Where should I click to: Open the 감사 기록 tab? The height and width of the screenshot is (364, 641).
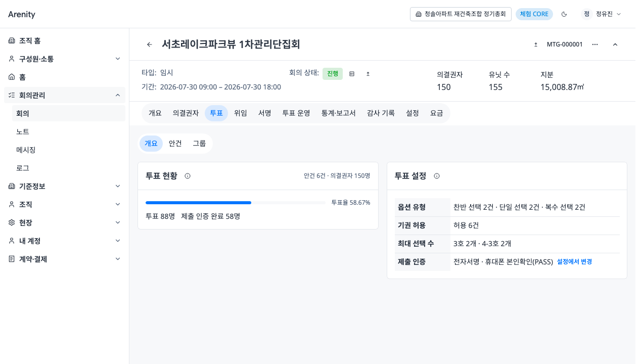(x=381, y=113)
